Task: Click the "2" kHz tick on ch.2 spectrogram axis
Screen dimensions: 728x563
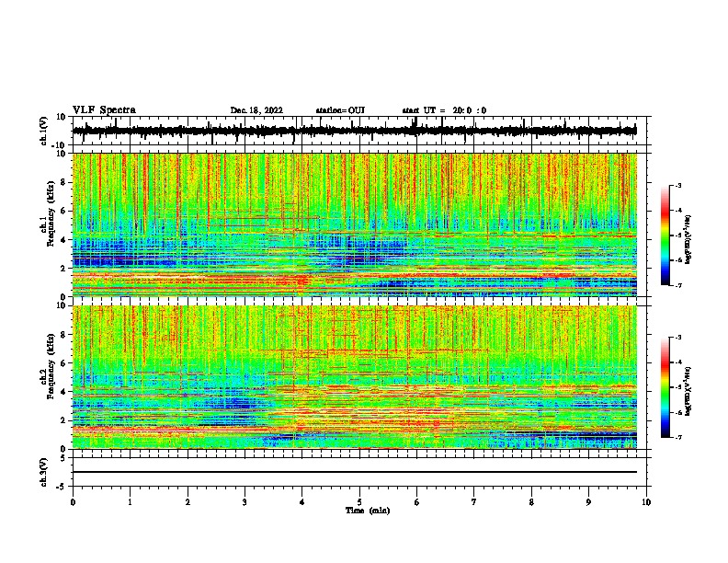Action: 63,420
